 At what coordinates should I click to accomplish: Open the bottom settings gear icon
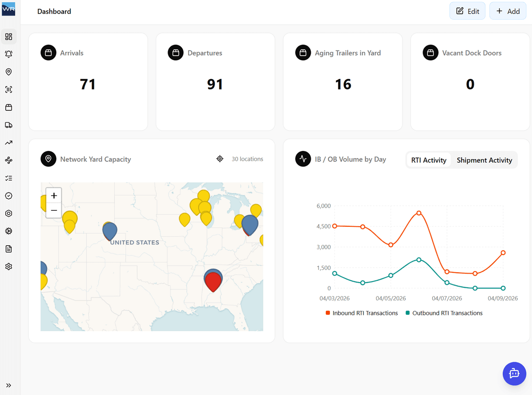click(x=8, y=266)
